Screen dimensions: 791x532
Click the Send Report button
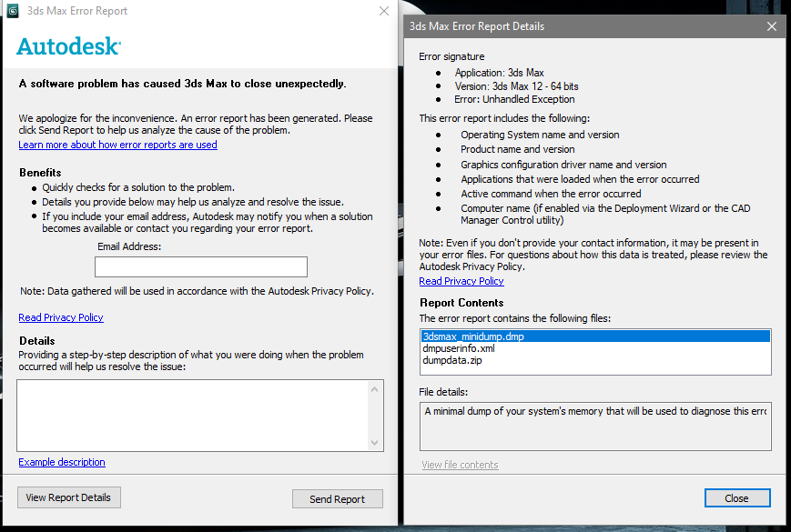(337, 497)
